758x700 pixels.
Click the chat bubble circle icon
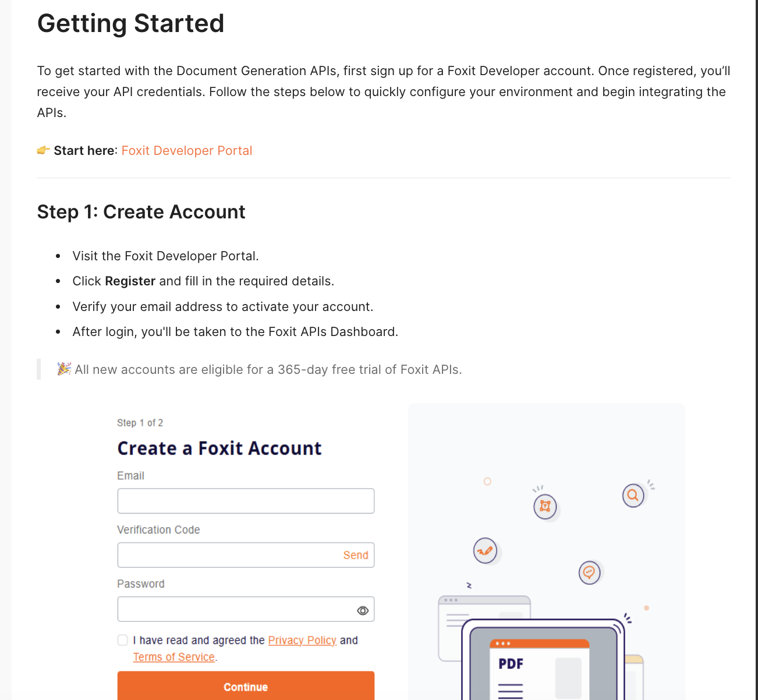pyautogui.click(x=589, y=572)
